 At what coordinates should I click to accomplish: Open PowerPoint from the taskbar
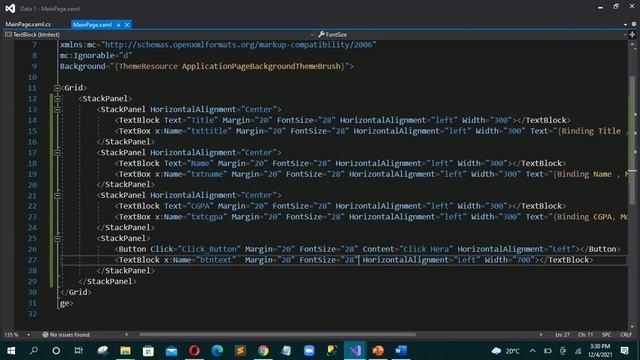point(378,351)
